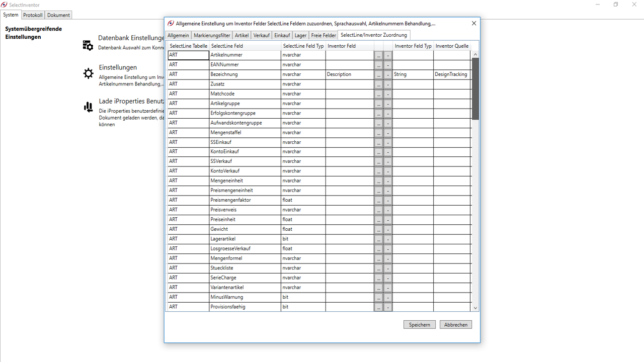Select the Artikel tab

(x=242, y=36)
